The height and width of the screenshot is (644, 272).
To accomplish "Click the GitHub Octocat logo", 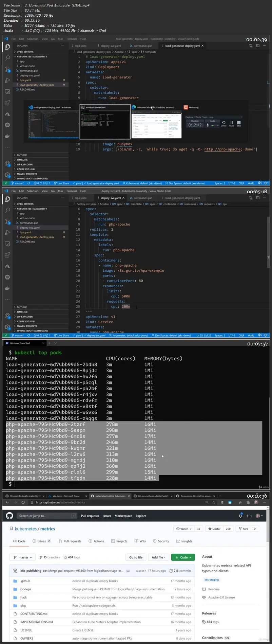I will (x=9, y=516).
